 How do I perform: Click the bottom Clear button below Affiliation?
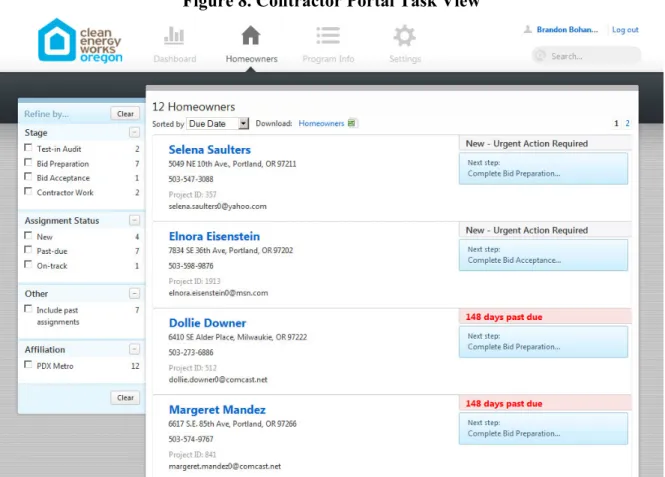click(x=125, y=398)
